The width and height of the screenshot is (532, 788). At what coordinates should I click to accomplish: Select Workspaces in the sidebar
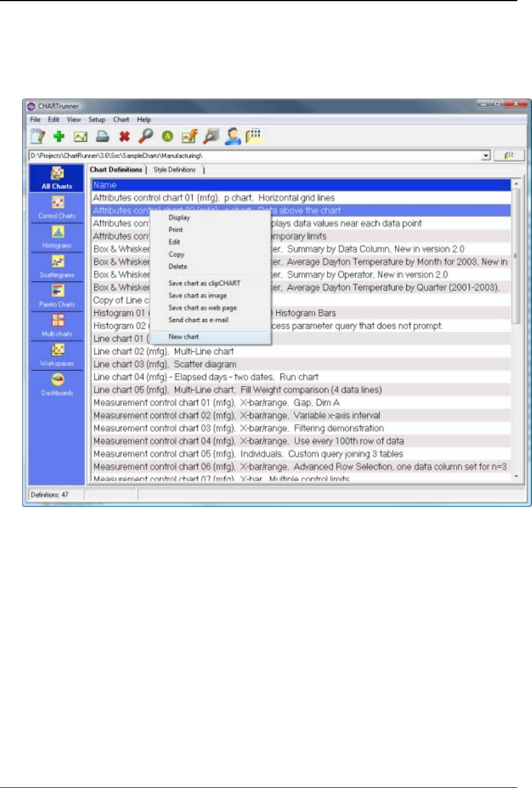coord(57,355)
